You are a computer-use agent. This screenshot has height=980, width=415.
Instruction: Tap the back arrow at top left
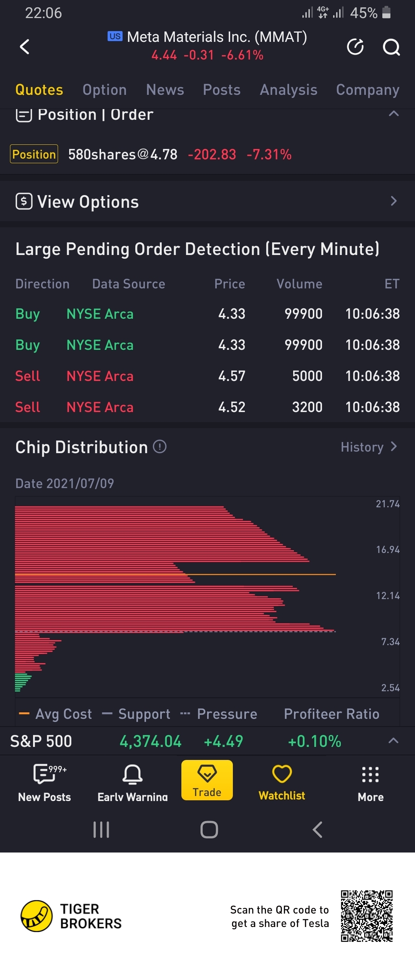(25, 47)
